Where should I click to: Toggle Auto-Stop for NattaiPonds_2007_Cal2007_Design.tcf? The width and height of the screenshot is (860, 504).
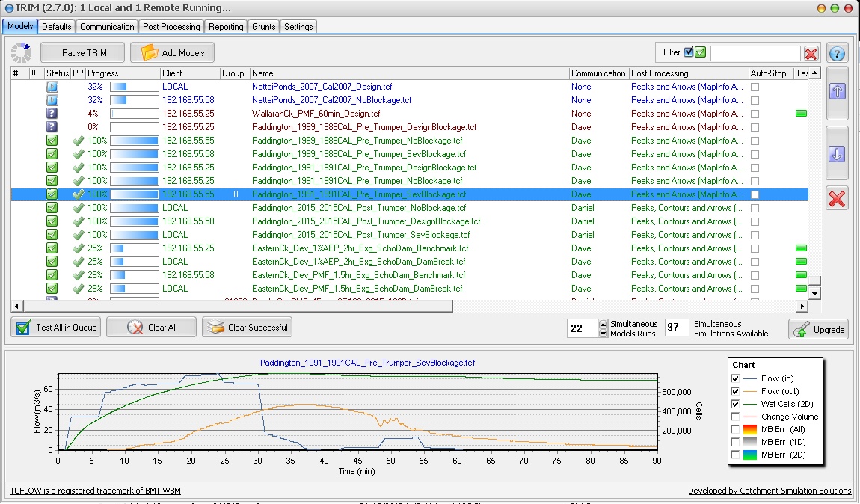pos(755,87)
